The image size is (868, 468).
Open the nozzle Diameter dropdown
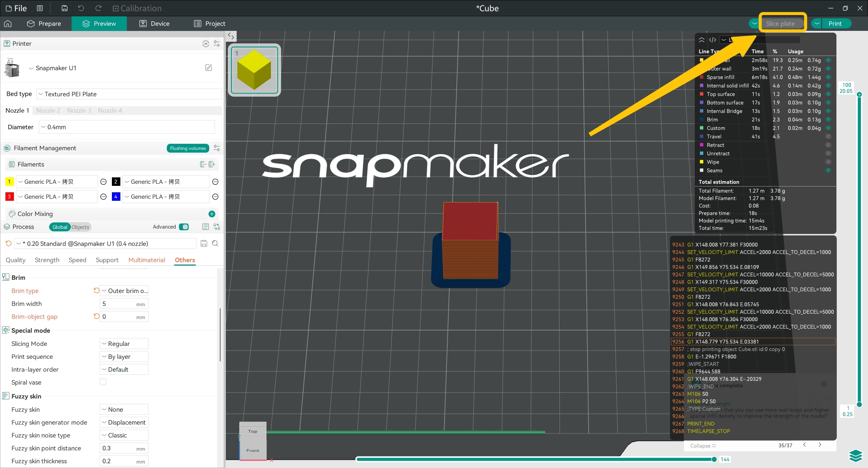(127, 127)
